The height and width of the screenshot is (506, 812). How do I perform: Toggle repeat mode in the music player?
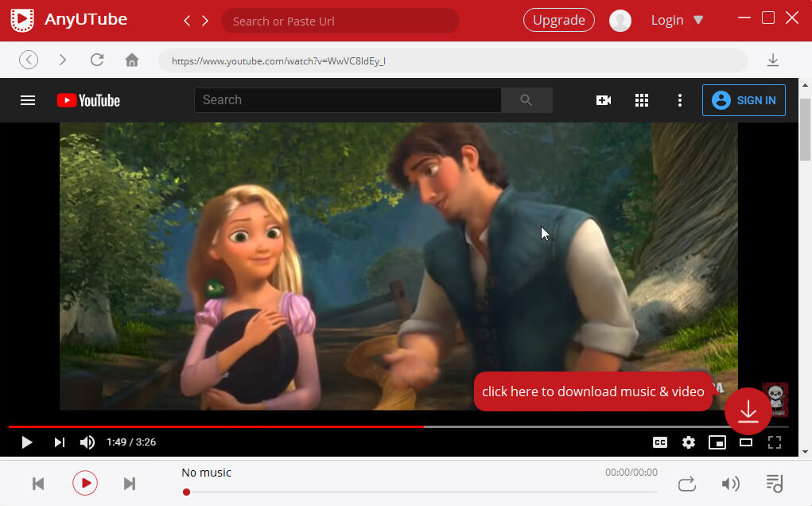pos(686,484)
